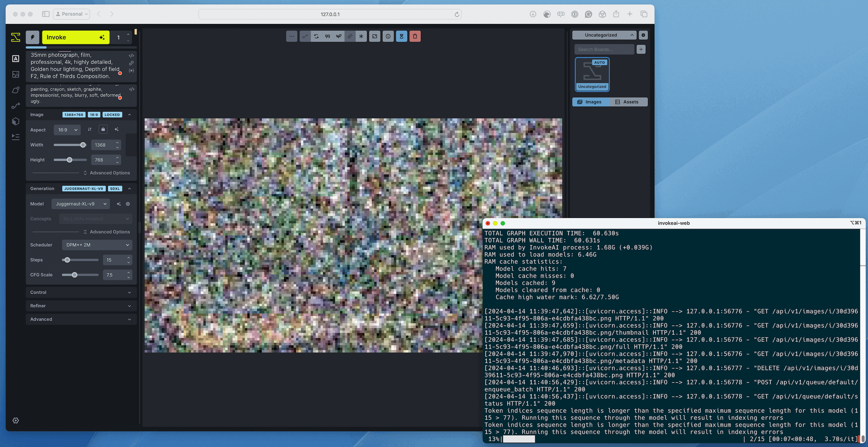Collapse Advanced Options under Generation

[x=106, y=232]
